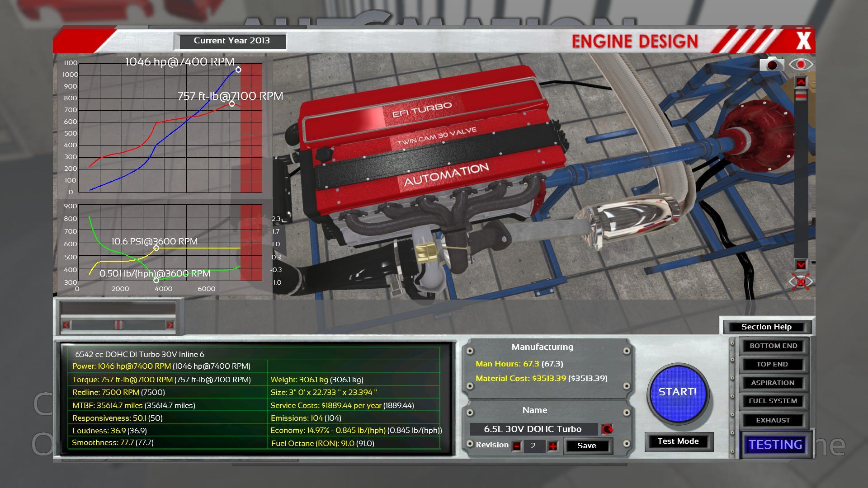Click the left arrow of horizontal slider
The width and height of the screenshot is (868, 488).
[67, 324]
